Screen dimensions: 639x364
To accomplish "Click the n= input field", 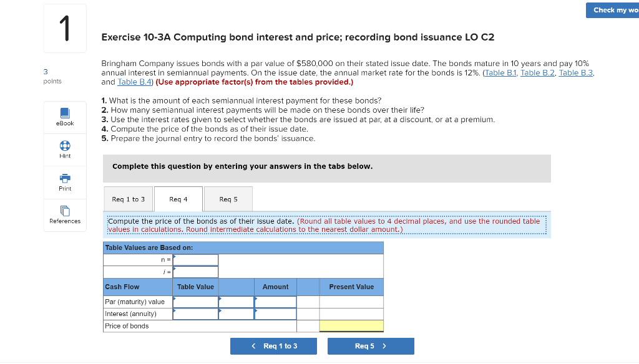I will 195,259.
